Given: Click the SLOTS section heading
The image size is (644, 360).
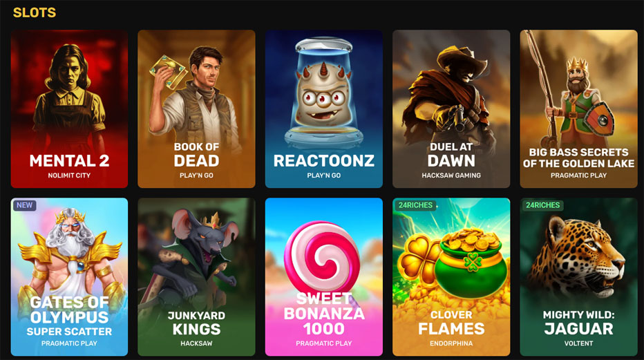Looking at the screenshot, I should click(x=35, y=12).
